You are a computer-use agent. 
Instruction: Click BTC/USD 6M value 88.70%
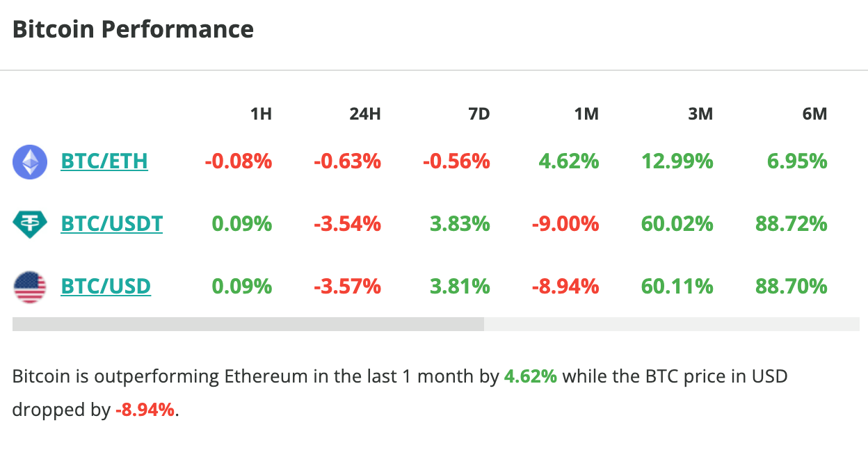pos(791,287)
